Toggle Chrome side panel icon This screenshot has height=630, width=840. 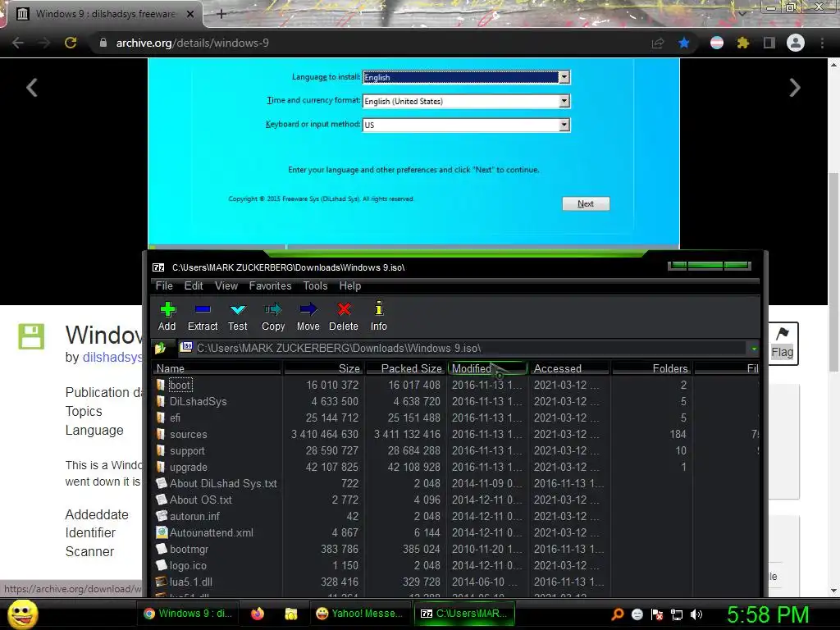tap(769, 43)
